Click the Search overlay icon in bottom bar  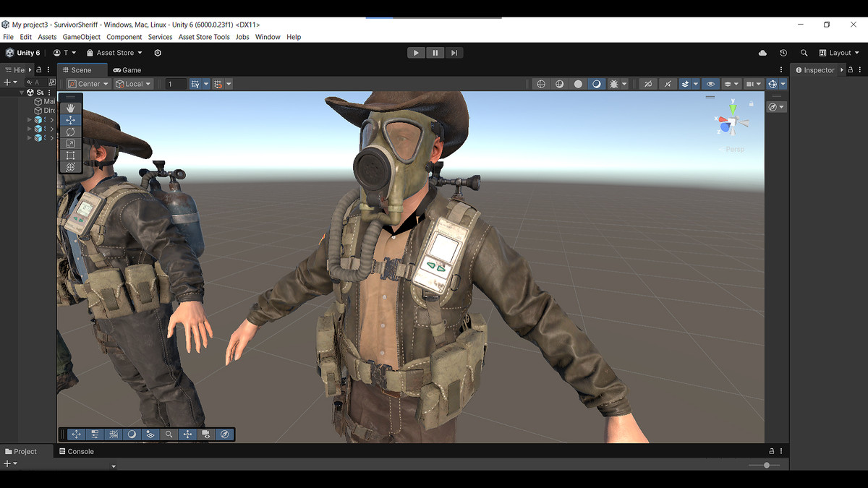pos(169,435)
